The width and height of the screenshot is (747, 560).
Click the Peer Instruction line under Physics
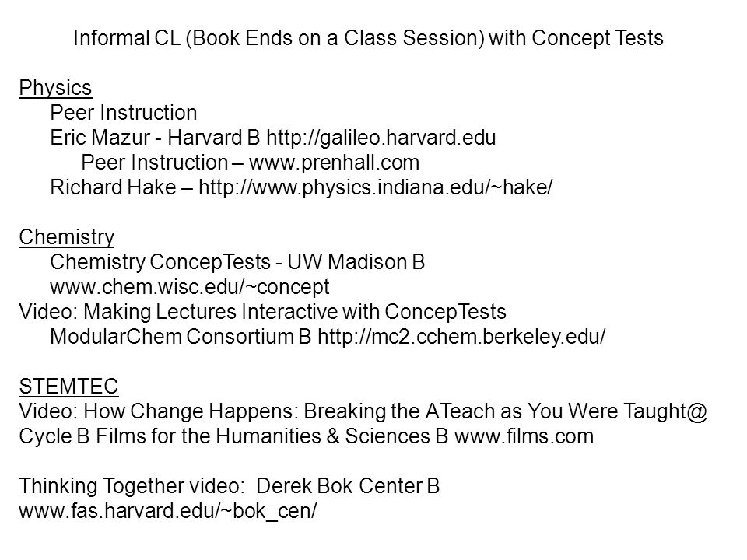[124, 113]
